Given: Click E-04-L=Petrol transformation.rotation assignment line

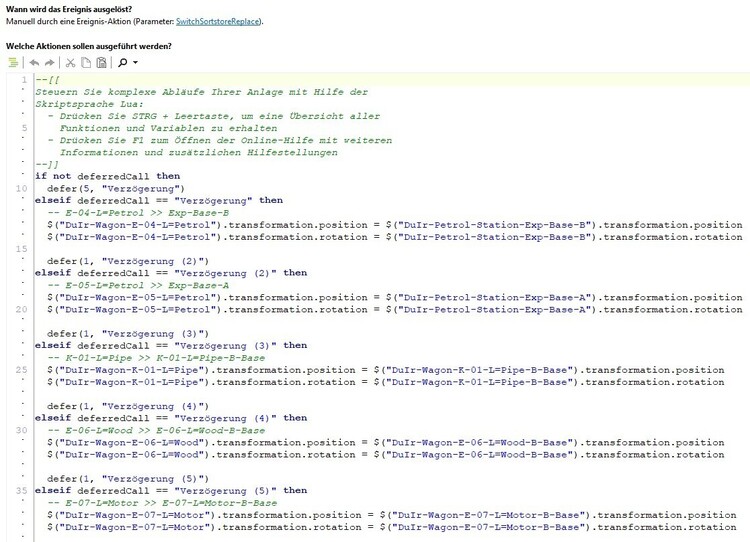Looking at the screenshot, I should tap(395, 237).
